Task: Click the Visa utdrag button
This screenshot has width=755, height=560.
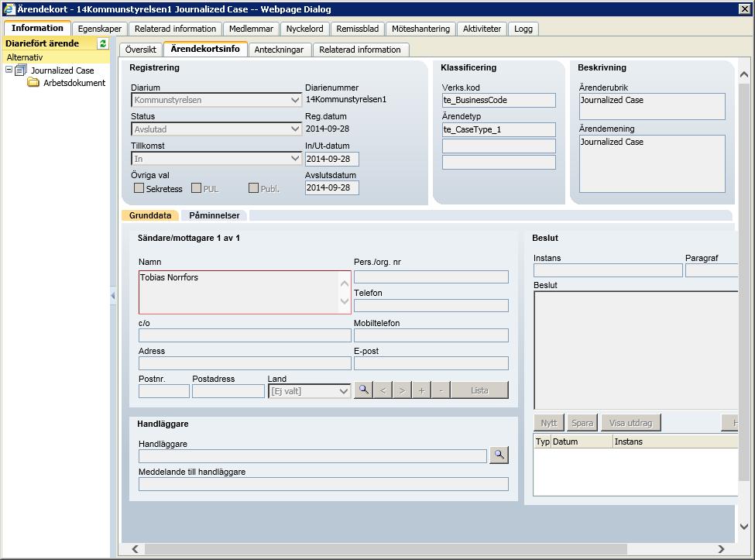Action: coord(630,423)
